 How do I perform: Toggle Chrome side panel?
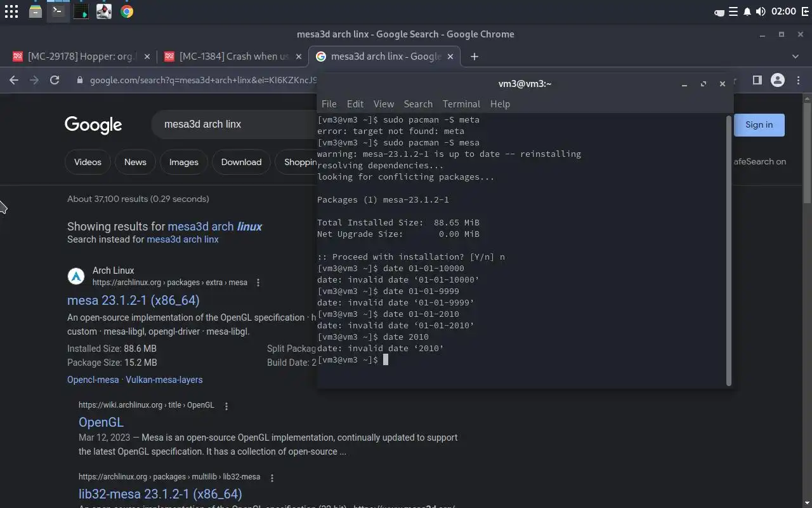[757, 80]
